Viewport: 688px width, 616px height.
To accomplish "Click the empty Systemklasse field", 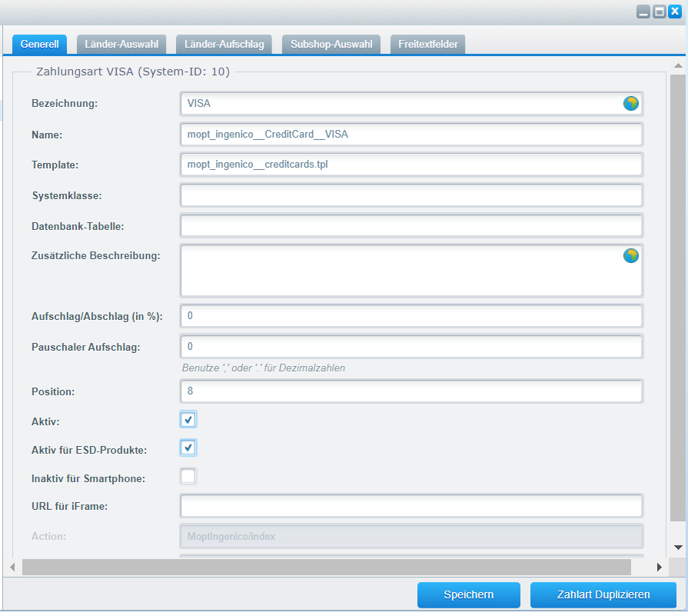I will point(411,195).
